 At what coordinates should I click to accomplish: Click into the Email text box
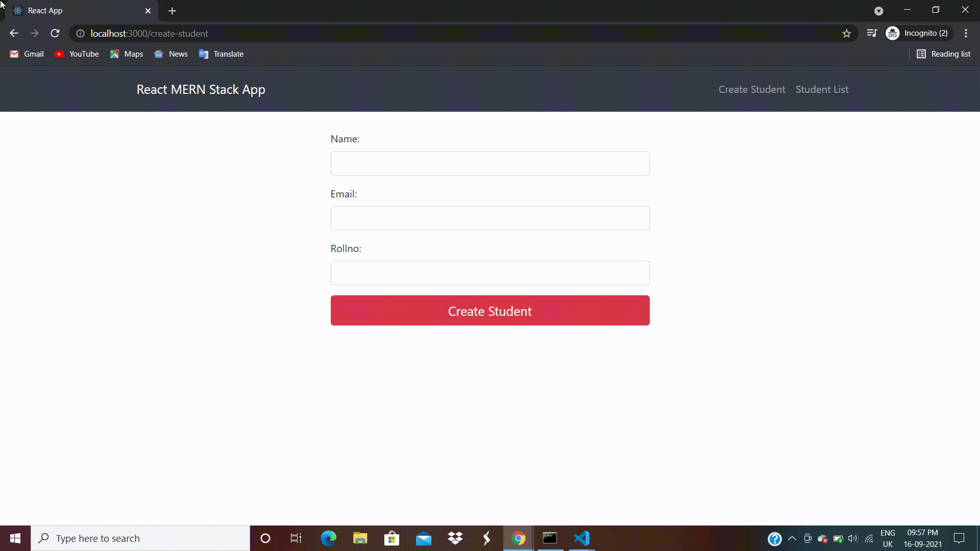pos(489,218)
